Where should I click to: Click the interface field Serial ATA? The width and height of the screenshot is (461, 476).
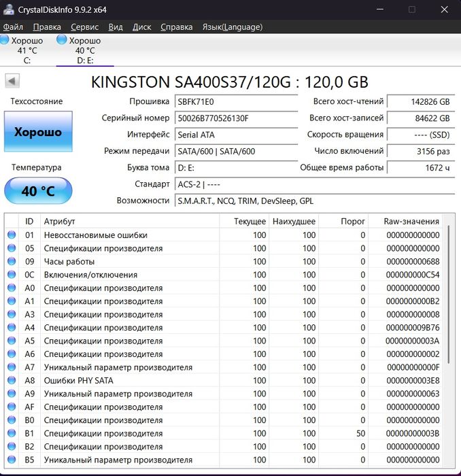tap(236, 135)
